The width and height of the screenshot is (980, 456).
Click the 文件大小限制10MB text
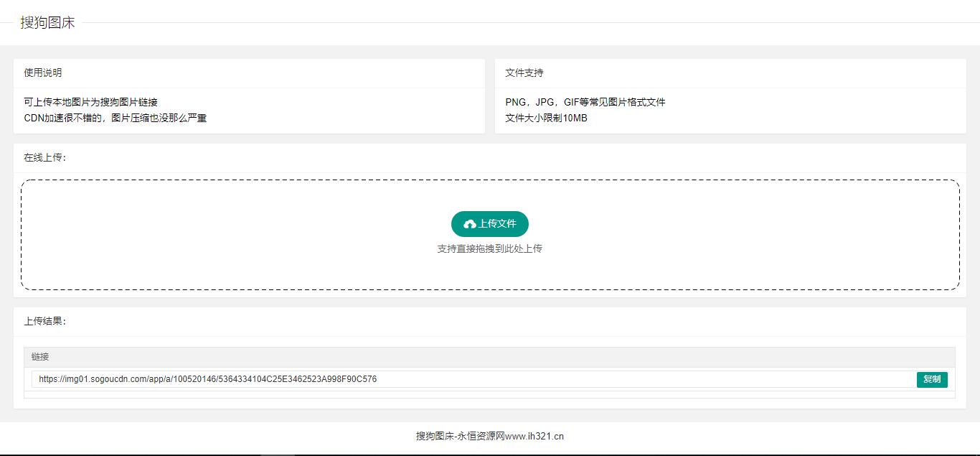click(546, 118)
